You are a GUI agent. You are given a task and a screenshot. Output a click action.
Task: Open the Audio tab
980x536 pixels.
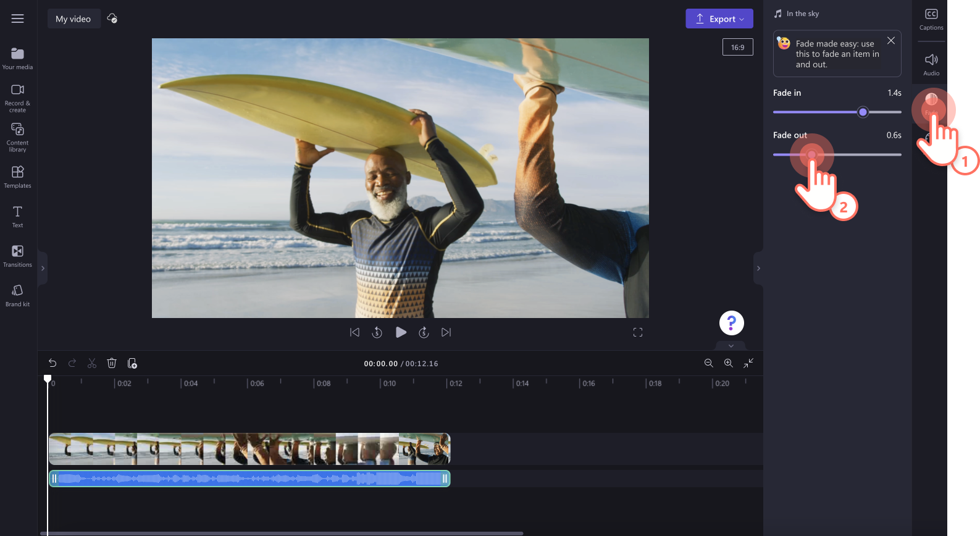[931, 64]
